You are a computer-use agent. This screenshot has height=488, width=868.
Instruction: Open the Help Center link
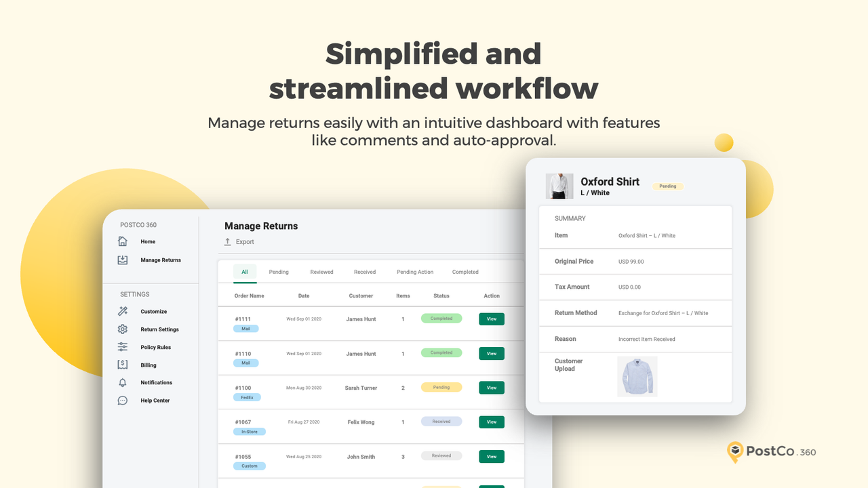point(155,401)
